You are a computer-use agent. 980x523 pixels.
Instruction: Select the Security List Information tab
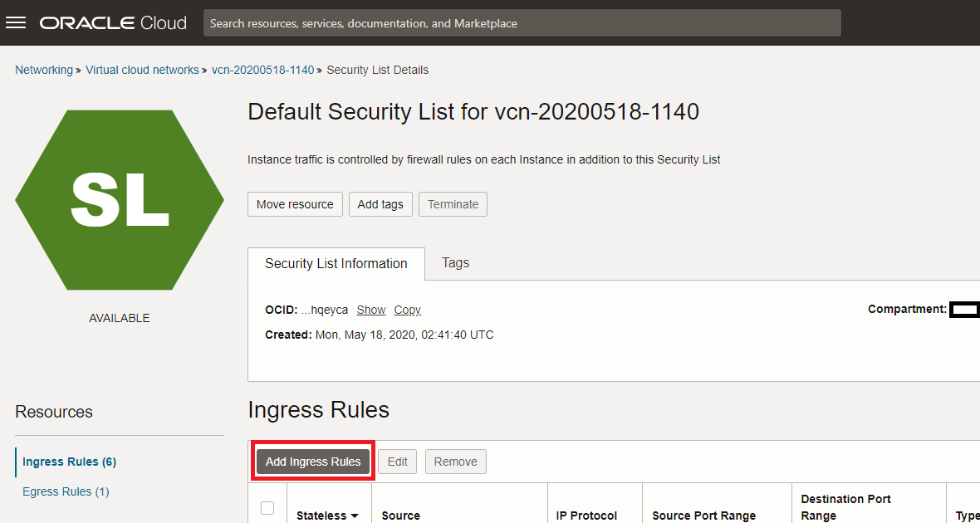click(x=336, y=262)
